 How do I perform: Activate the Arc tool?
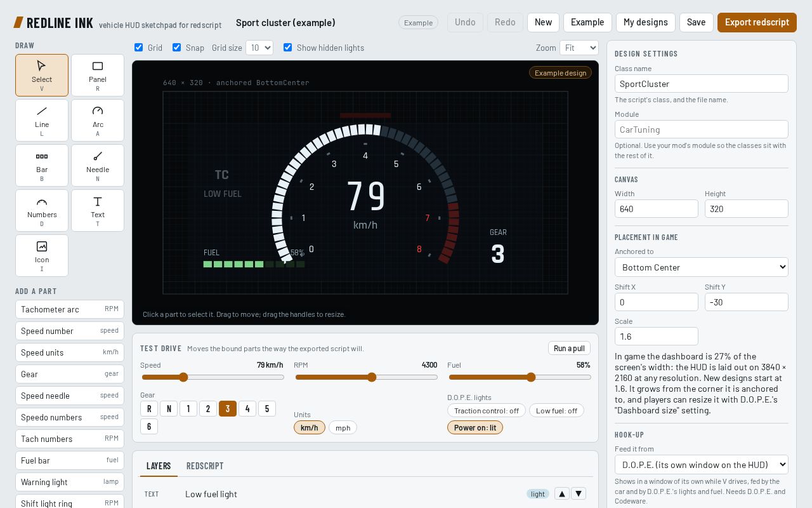[98, 120]
